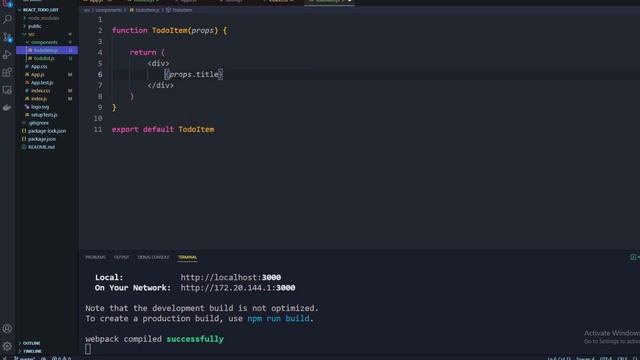Open the README.md file

[x=41, y=147]
